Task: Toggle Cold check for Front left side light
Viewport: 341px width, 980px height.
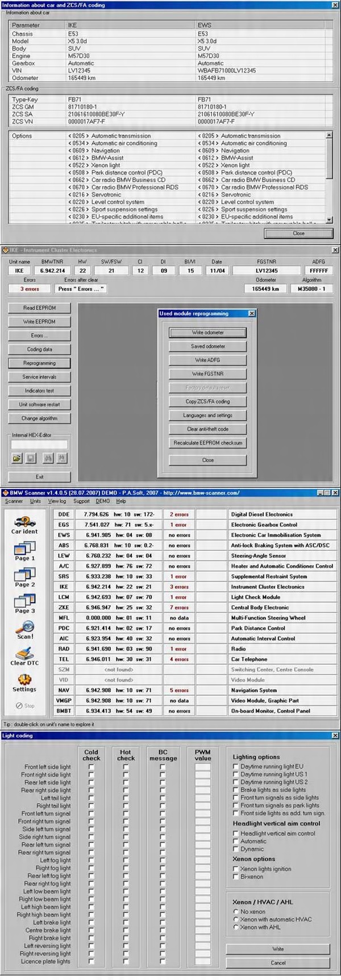Action: click(x=91, y=767)
